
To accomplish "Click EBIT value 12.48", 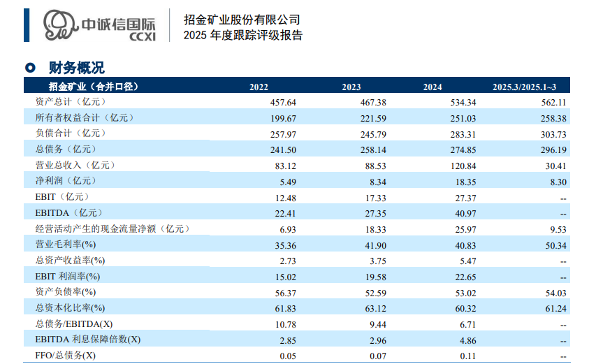I will (286, 198).
